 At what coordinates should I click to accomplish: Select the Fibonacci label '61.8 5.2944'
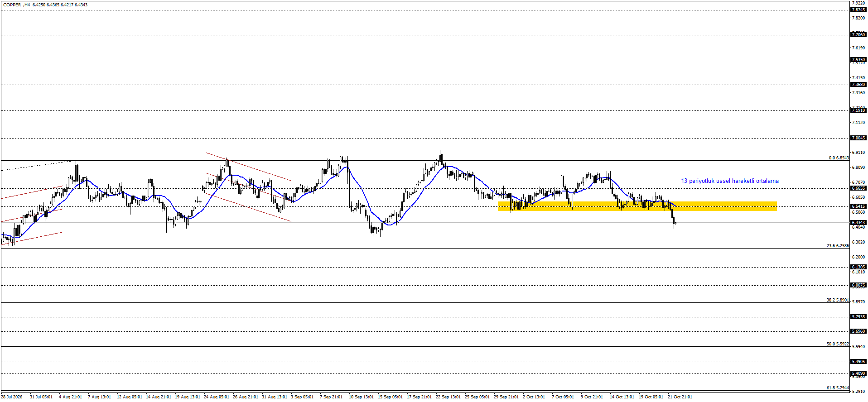tap(838, 388)
